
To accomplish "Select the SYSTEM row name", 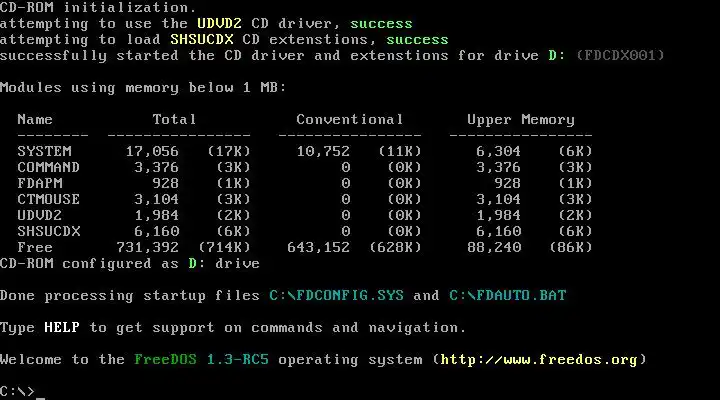I will click(45, 151).
